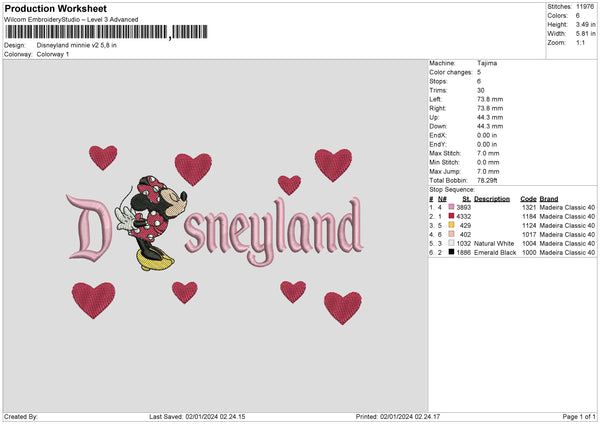Click the pink swatch for stop 3893
The height and width of the screenshot is (424, 600).
coord(452,207)
